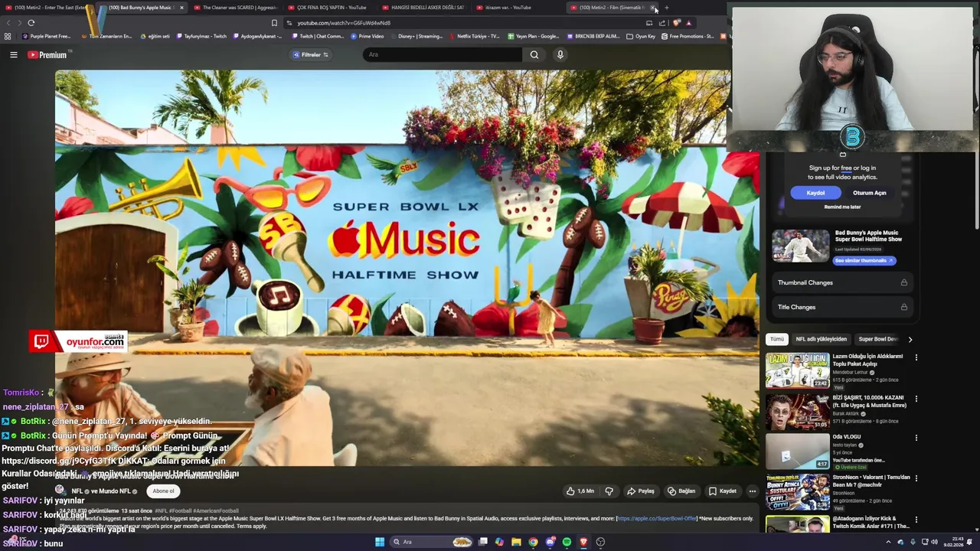Open Tayfunylmaz - Twitch bookmark
980x551 pixels.
[202, 36]
